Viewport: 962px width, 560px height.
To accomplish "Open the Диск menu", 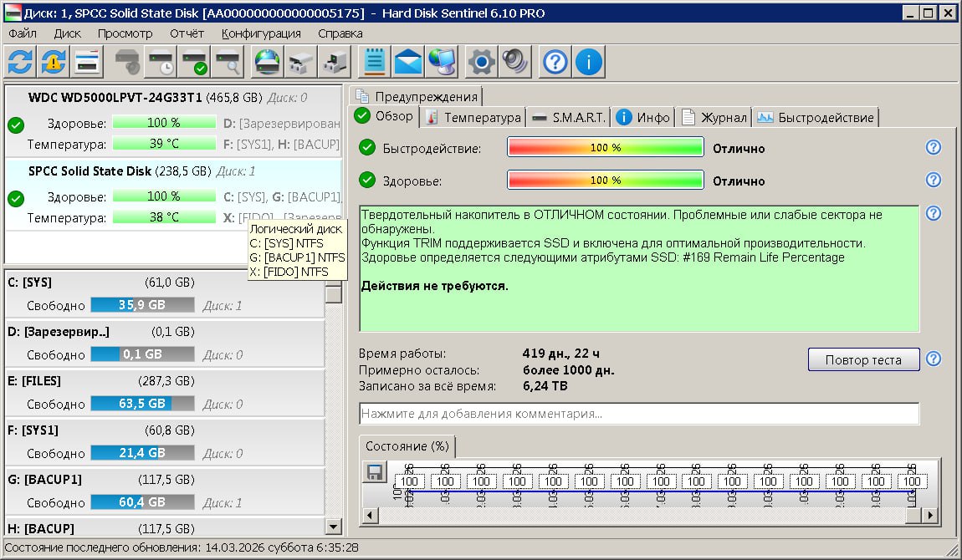I will point(67,33).
